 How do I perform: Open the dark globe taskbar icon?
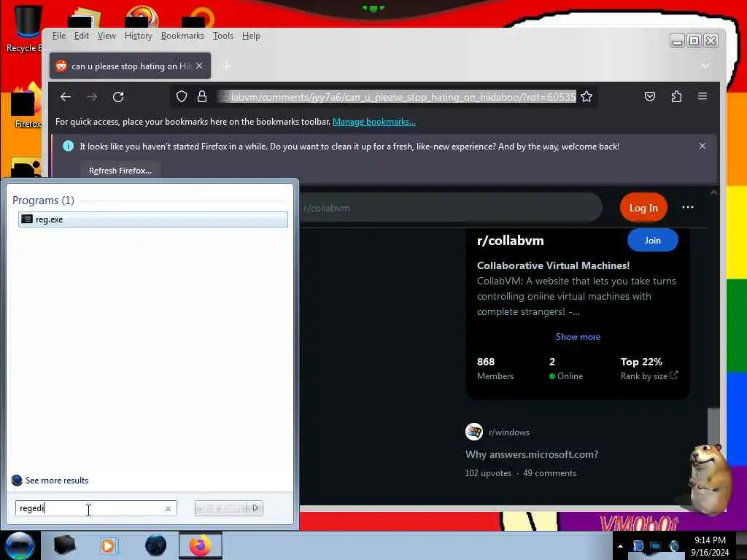[156, 545]
